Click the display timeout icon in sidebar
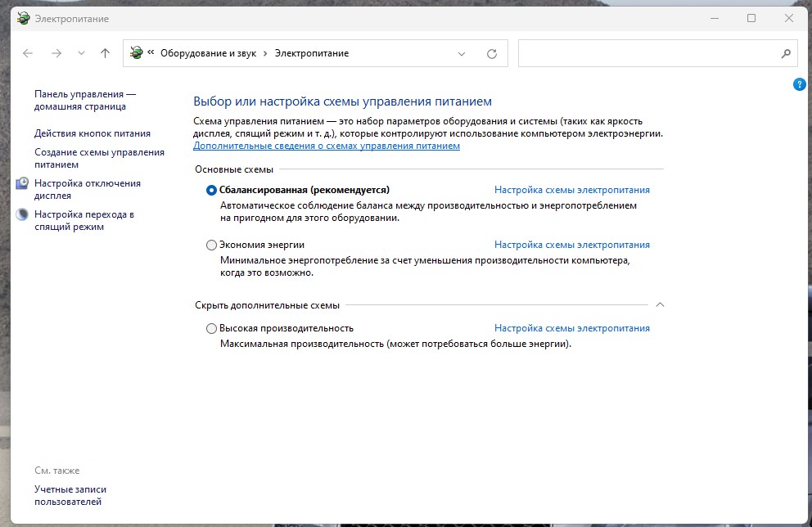 (x=22, y=183)
